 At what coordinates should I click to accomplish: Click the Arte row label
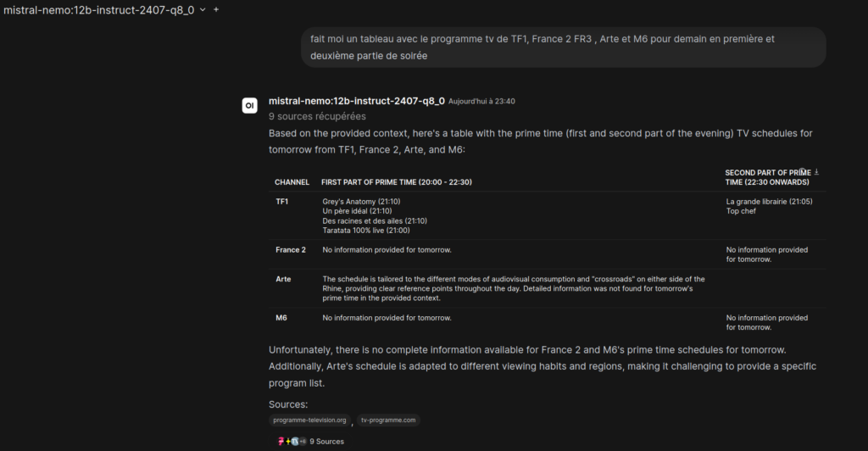284,279
